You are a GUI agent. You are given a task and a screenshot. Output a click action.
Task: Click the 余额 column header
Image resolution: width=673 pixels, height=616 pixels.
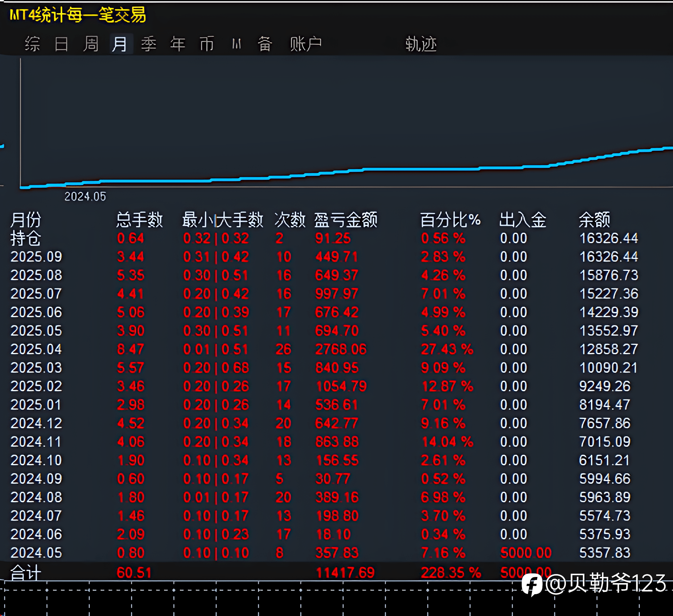coord(594,219)
